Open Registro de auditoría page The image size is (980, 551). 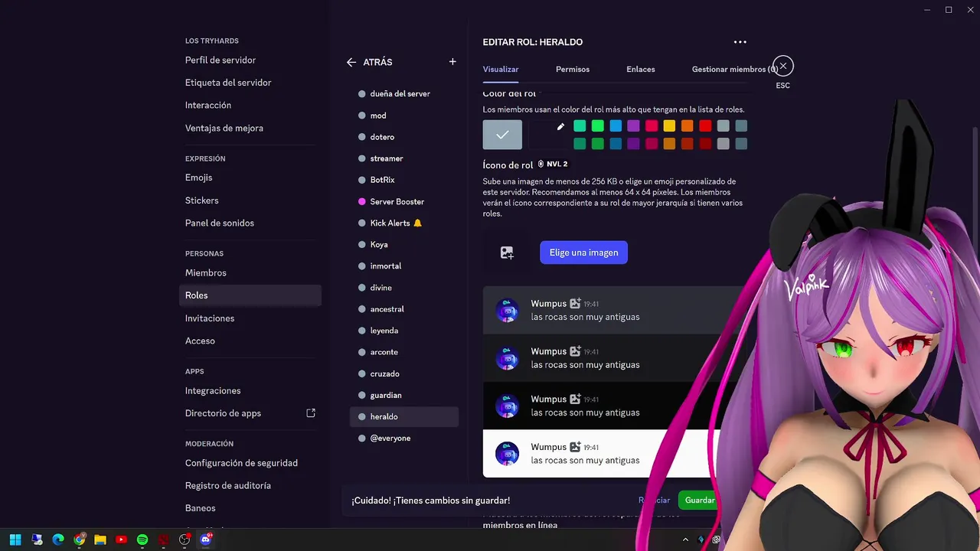[x=250, y=485]
